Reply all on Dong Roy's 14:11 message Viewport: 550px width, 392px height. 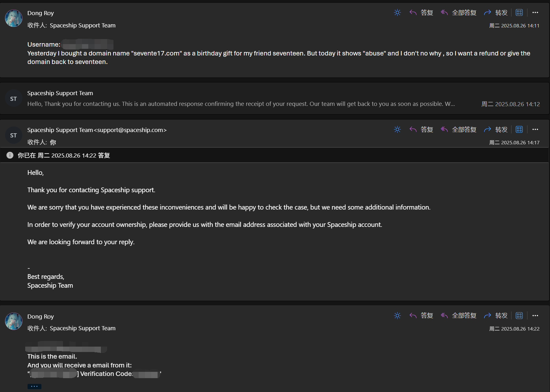(x=459, y=13)
